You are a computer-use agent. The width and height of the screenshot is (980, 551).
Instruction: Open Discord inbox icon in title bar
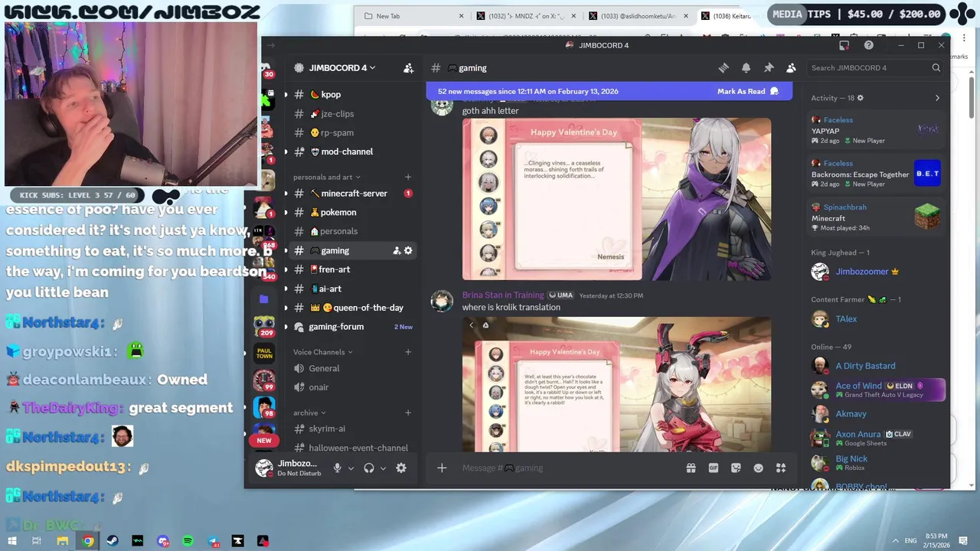[844, 45]
